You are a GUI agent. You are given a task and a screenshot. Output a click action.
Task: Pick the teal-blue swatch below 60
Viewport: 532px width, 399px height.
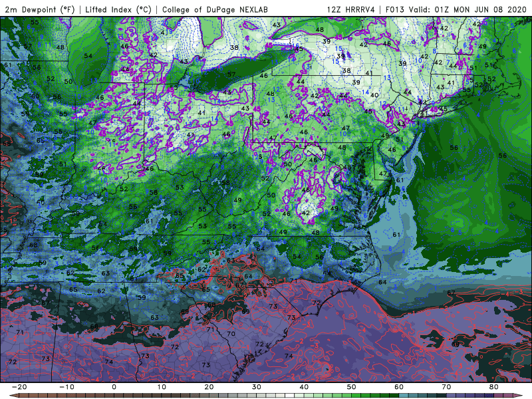[x=404, y=395]
